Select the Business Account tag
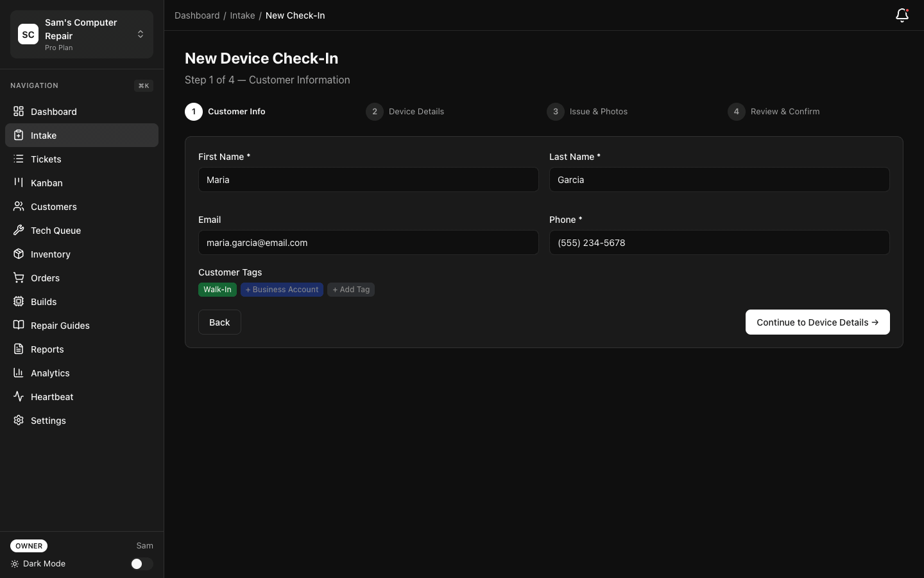This screenshot has height=578, width=924. [x=282, y=290]
